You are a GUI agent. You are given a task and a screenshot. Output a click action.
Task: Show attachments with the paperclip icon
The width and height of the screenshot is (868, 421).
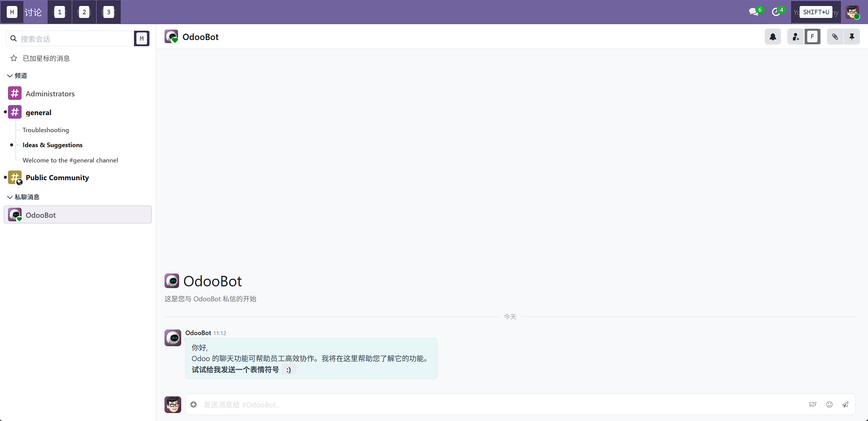(835, 37)
